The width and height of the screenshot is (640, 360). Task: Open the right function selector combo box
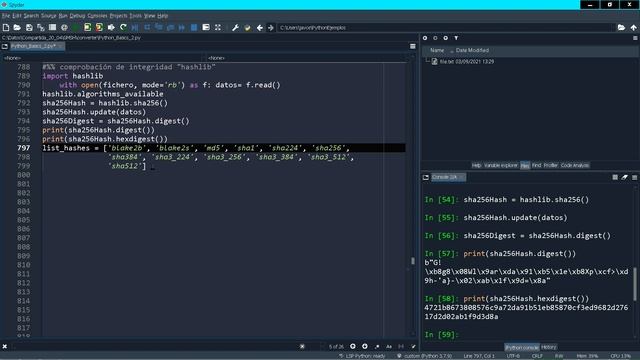point(307,58)
